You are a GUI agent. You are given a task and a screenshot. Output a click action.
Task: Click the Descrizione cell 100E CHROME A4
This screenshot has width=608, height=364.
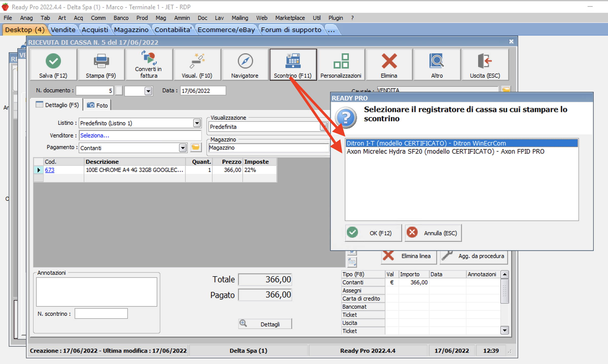(x=134, y=170)
